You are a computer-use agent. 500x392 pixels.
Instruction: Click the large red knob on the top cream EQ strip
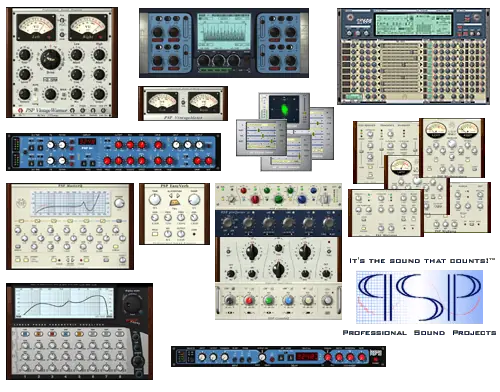pos(255,199)
